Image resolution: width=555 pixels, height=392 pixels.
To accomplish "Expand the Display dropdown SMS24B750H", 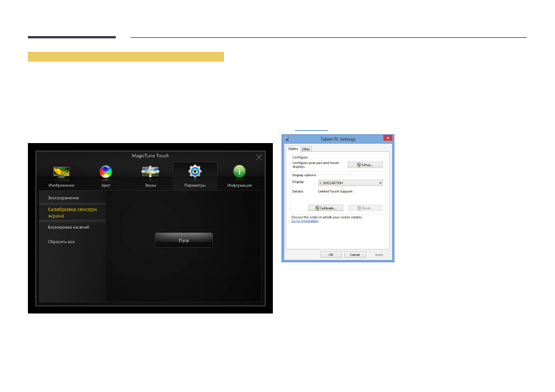I will click(350, 183).
